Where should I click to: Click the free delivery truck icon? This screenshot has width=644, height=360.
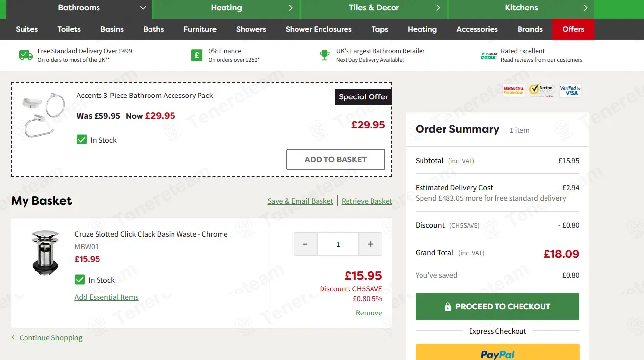(26, 55)
